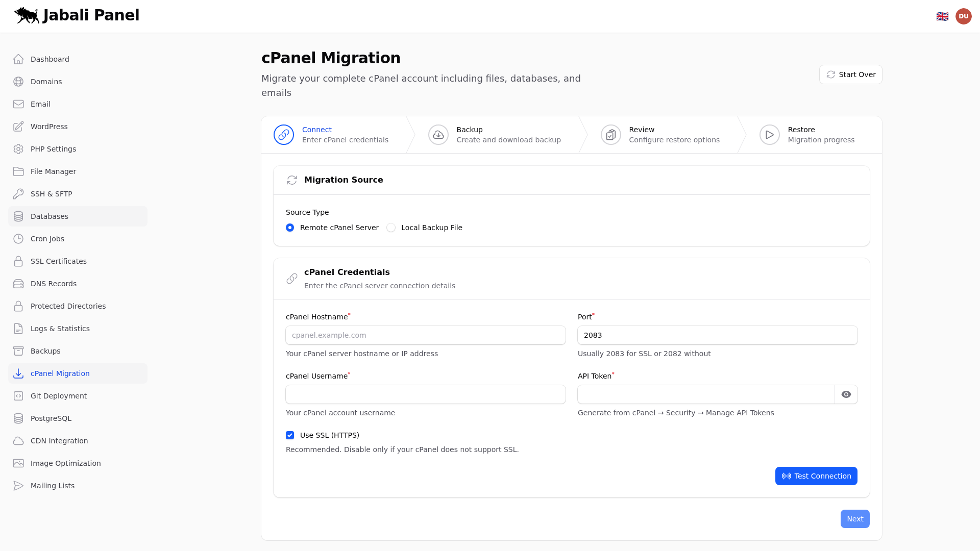Select the CDN Integration cloud icon
This screenshot has height=551, width=980.
point(18,440)
